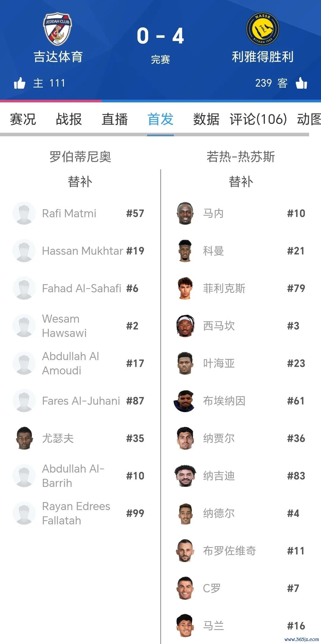Open the 评论(106) comments tab
The width and height of the screenshot is (321, 644).
click(258, 120)
